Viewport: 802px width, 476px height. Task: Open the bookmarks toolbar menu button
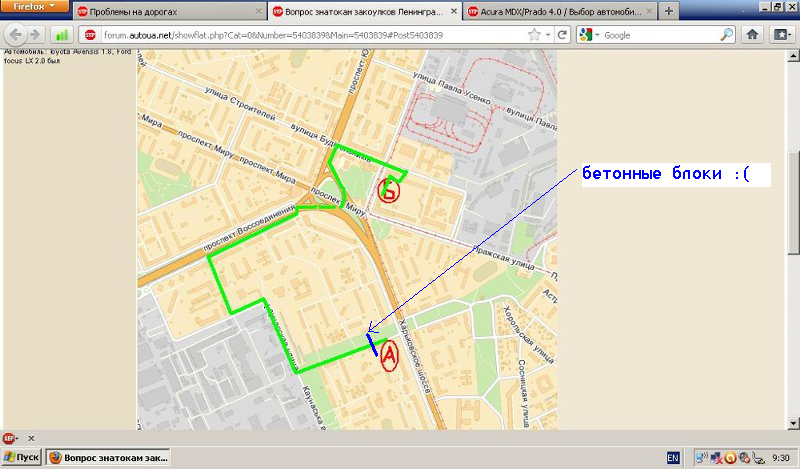click(780, 34)
